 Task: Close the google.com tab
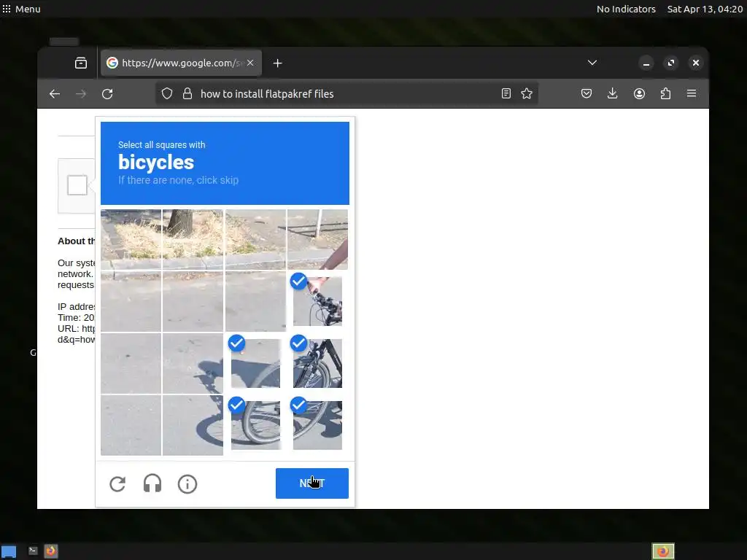[x=250, y=63]
